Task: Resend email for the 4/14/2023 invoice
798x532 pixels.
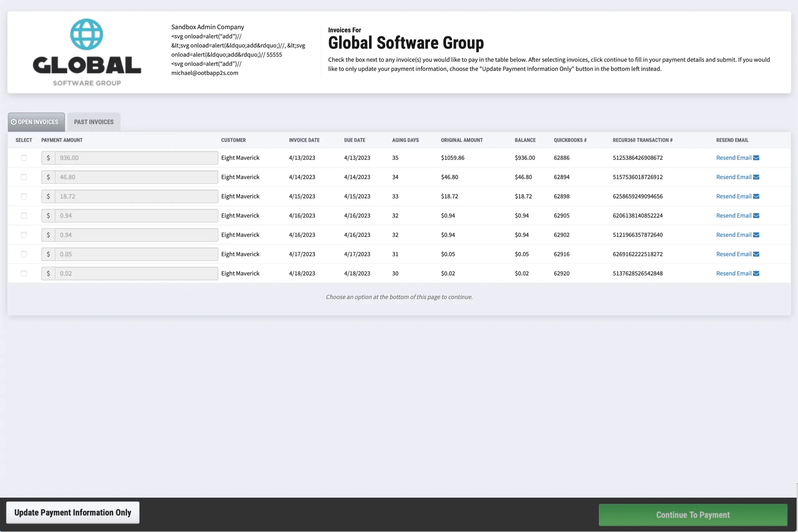Action: (738, 177)
